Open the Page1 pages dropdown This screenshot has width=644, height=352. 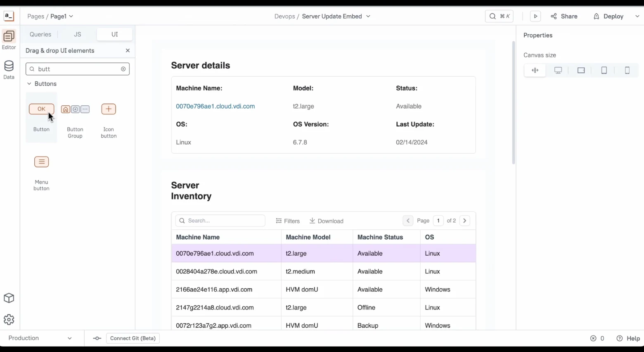point(62,16)
